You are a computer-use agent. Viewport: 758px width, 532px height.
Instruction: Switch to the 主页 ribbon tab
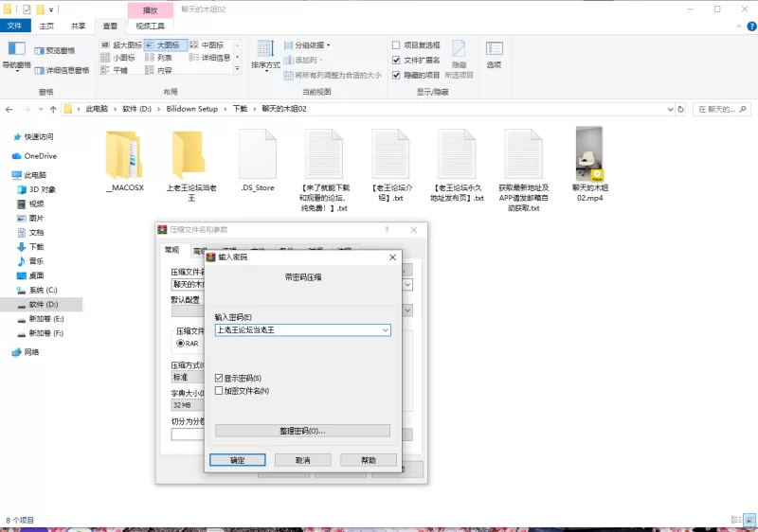(x=45, y=27)
